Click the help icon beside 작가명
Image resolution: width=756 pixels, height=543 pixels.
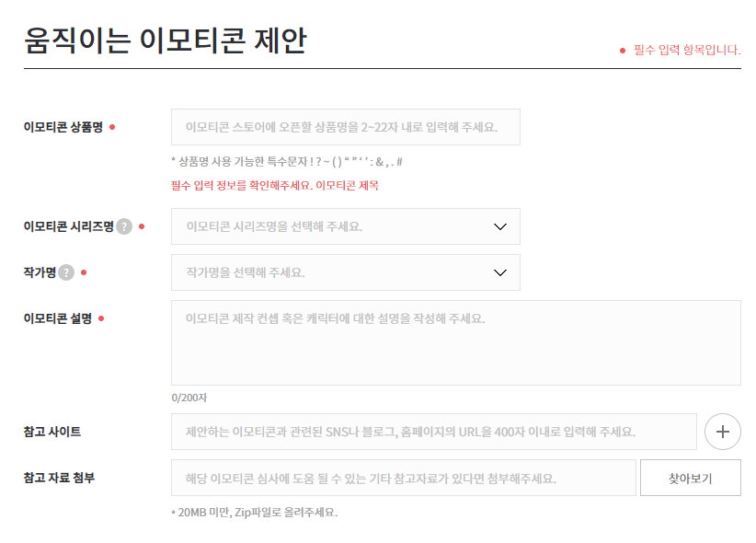pos(66,272)
